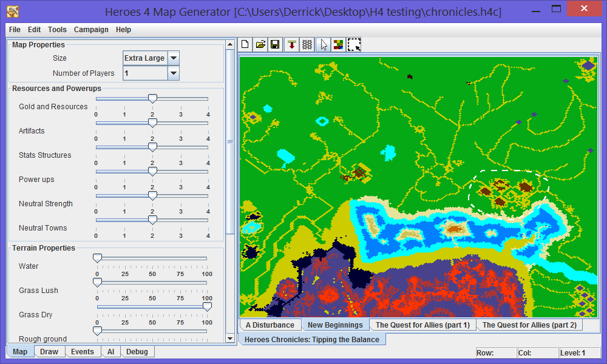Switch to the Map tab
Viewport: 607px width, 364px height.
[20, 352]
